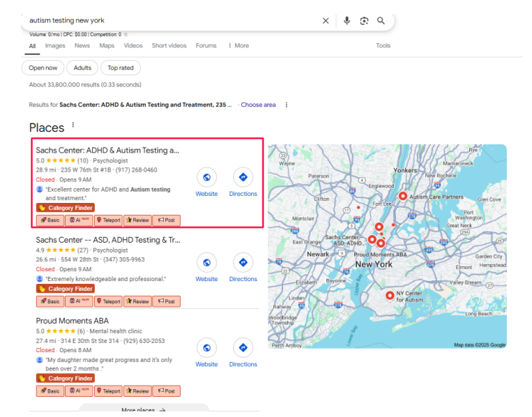
Task: Click Review button under Proud Moments ABA
Action: (137, 391)
